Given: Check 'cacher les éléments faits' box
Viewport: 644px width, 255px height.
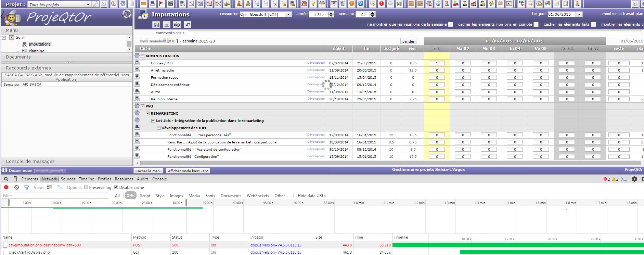Looking at the screenshot, I should click(x=593, y=25).
